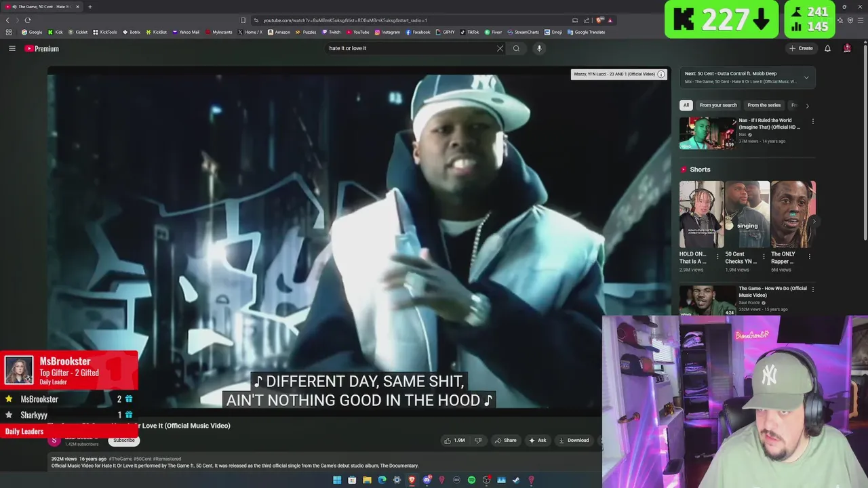The height and width of the screenshot is (488, 868).
Task: Open options for Nas If I Ruled video
Action: 812,121
